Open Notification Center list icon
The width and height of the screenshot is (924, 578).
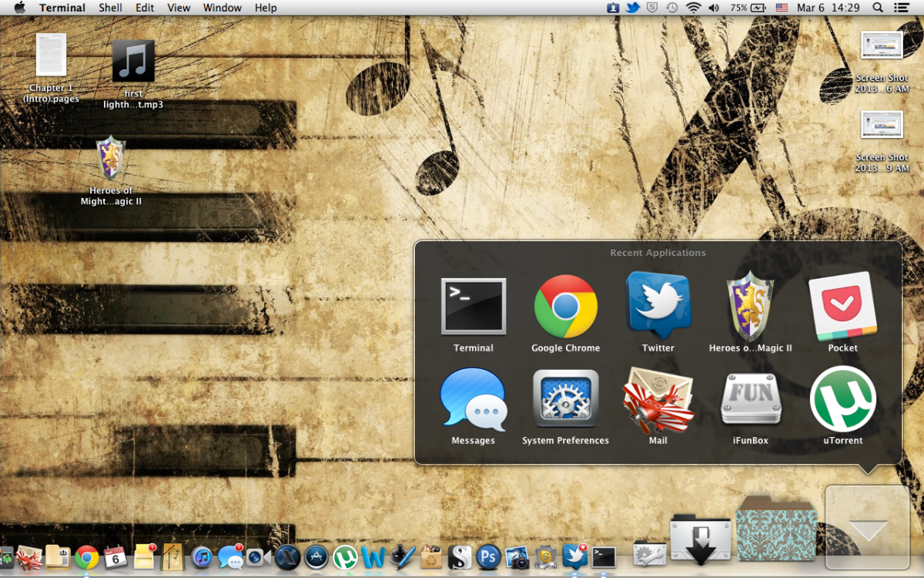coord(902,8)
